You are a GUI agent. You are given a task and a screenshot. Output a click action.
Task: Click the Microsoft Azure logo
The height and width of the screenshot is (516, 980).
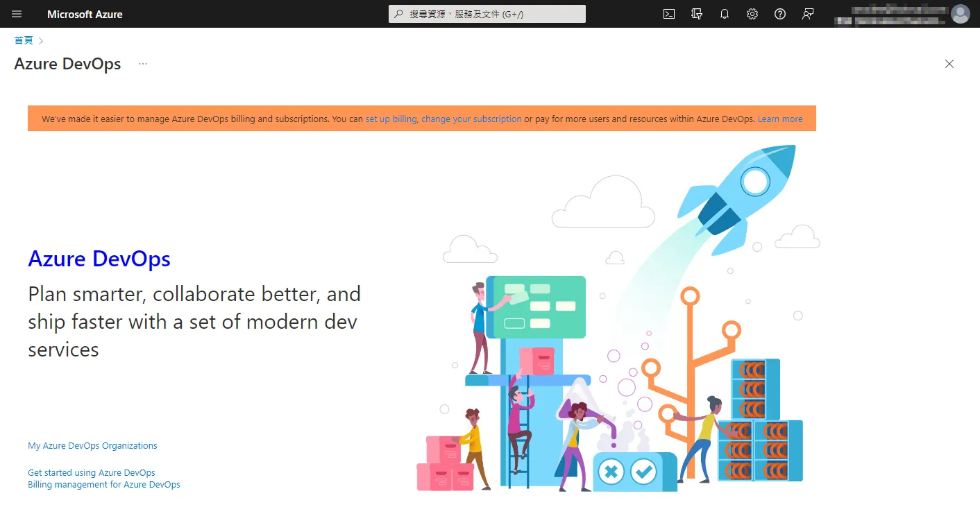pos(85,14)
